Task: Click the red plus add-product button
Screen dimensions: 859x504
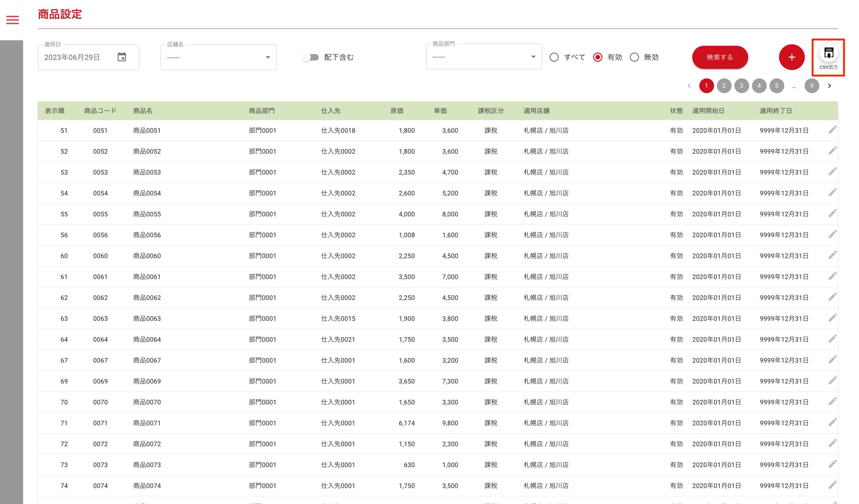Action: pyautogui.click(x=792, y=57)
